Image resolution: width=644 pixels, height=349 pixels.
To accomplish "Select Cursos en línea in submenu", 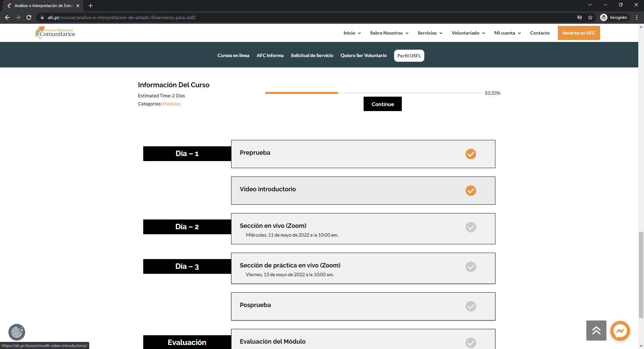I will click(x=233, y=56).
